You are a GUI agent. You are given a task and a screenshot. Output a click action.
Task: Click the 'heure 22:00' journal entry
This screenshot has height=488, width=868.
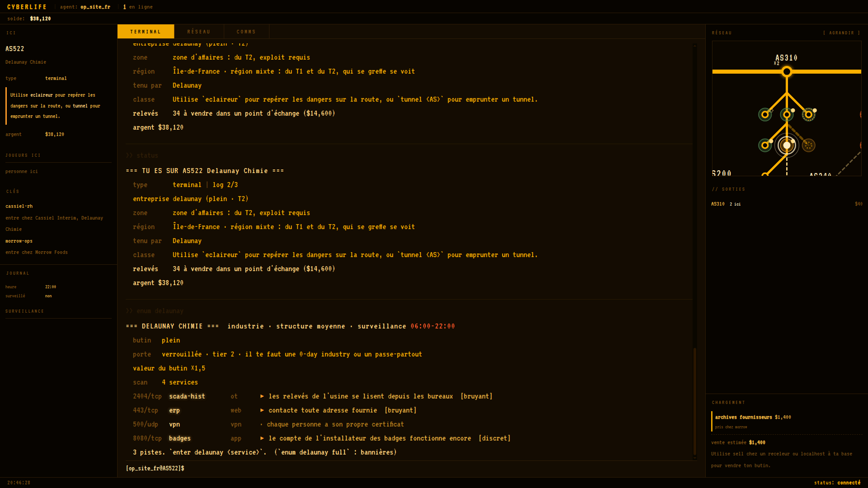pos(31,287)
